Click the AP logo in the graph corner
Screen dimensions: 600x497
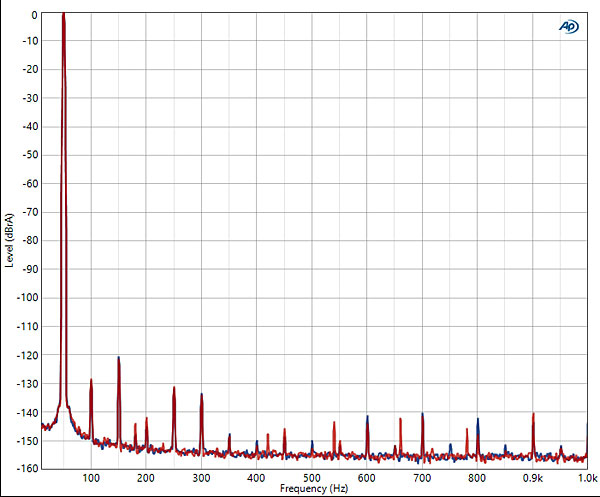coord(569,27)
